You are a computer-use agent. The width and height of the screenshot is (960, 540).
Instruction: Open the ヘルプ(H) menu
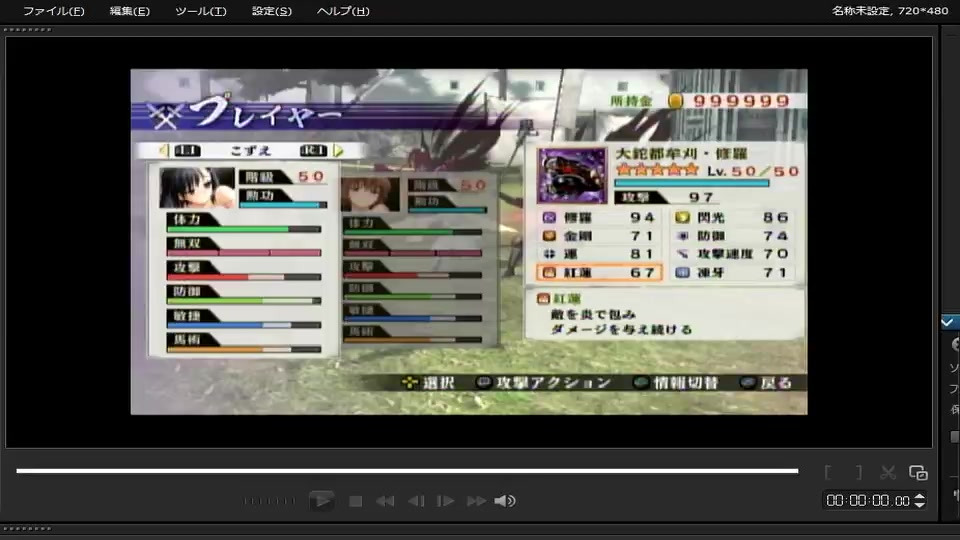pos(343,11)
